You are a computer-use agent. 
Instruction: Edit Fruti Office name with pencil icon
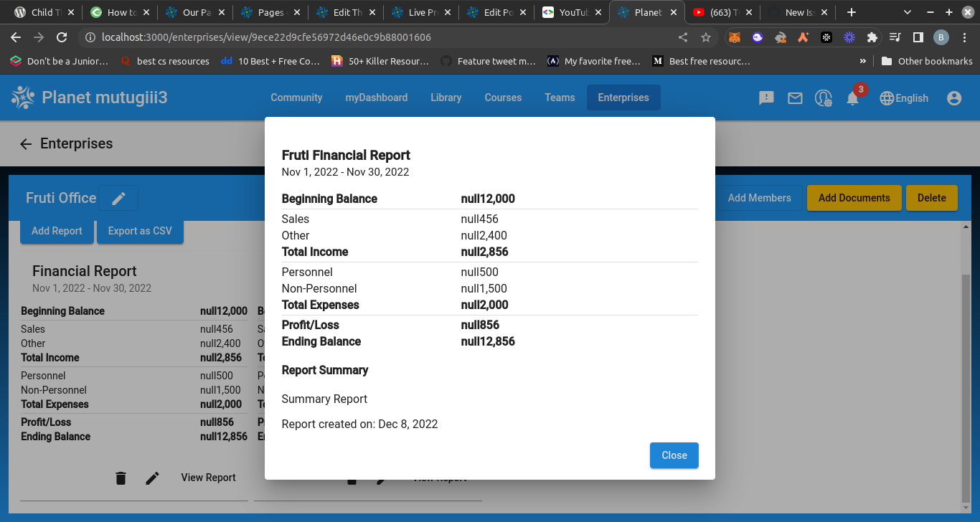pyautogui.click(x=118, y=198)
